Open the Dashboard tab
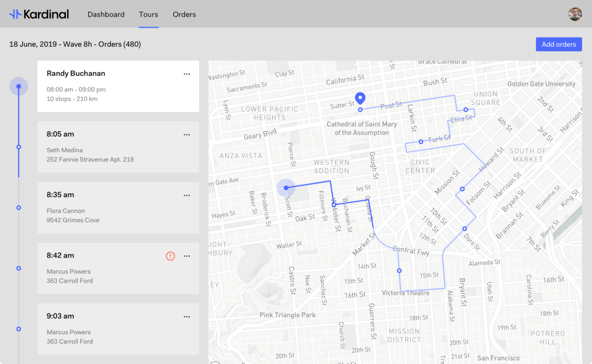This screenshot has height=364, width=592. (106, 14)
